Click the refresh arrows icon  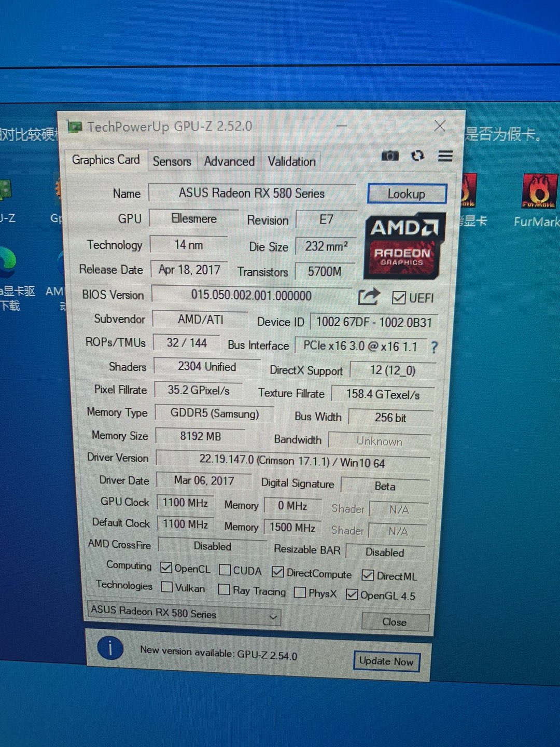(417, 156)
